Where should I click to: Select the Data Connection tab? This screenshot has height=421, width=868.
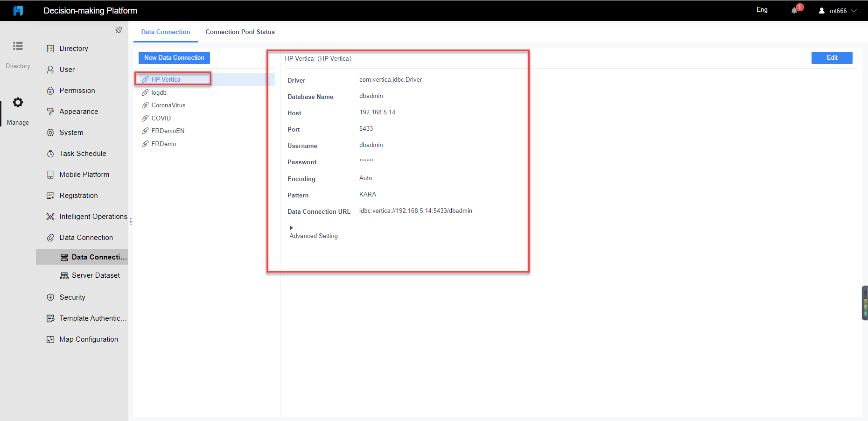pyautogui.click(x=166, y=32)
